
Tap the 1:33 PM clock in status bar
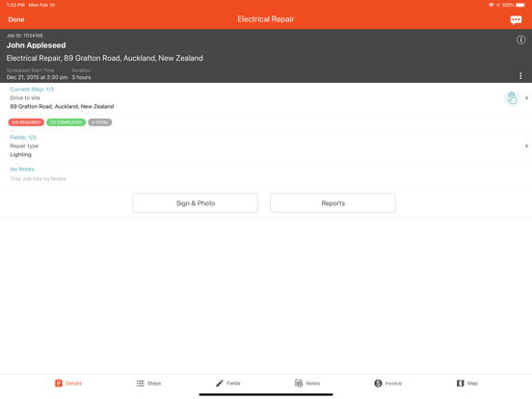pyautogui.click(x=15, y=5)
